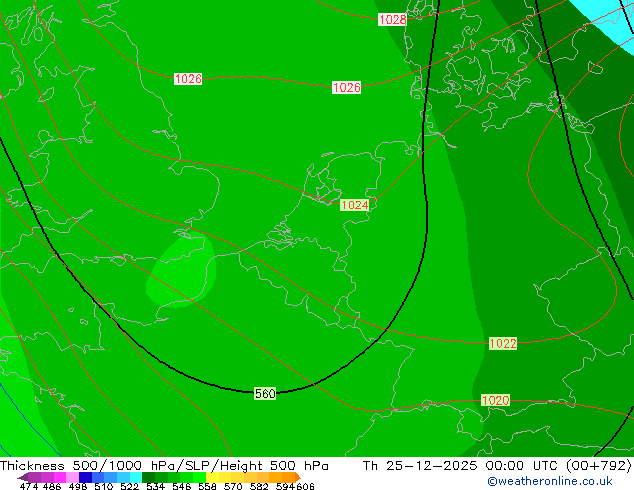This screenshot has height=490, width=634.
Task: Click the dark blue legend swatch
Action: [x=85, y=477]
